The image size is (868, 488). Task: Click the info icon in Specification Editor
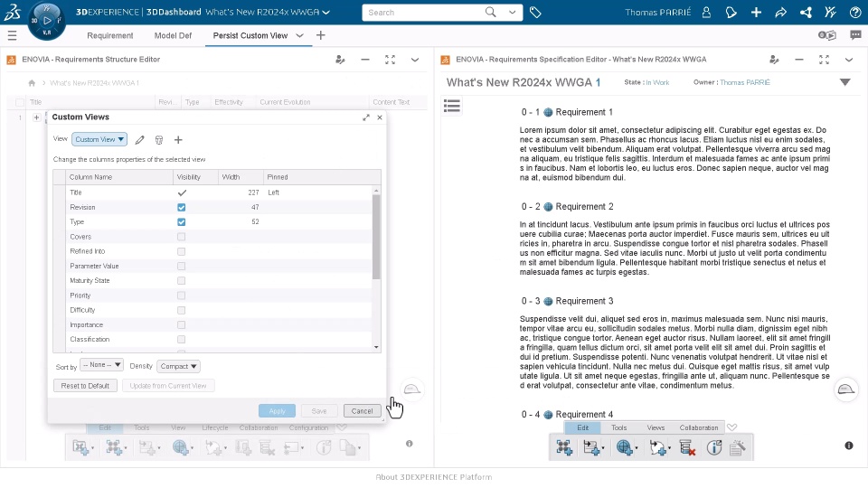click(849, 446)
